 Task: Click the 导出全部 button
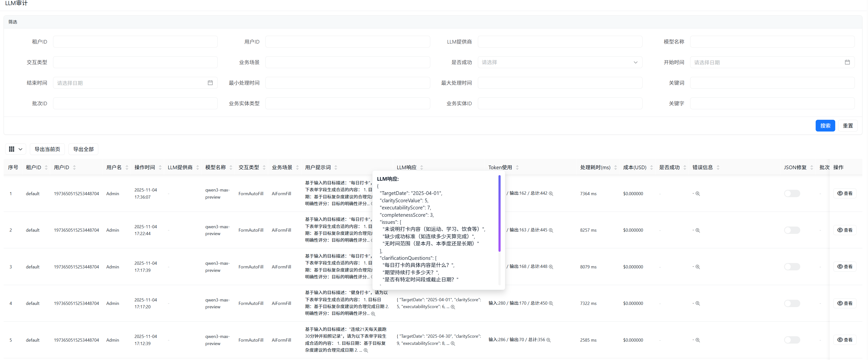[x=83, y=149]
